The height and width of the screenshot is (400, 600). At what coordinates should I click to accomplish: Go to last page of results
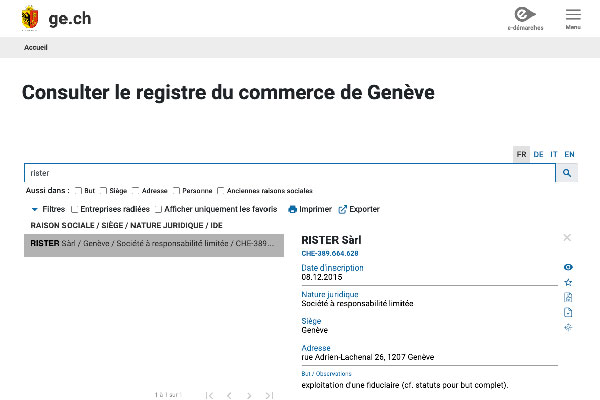[x=269, y=395]
